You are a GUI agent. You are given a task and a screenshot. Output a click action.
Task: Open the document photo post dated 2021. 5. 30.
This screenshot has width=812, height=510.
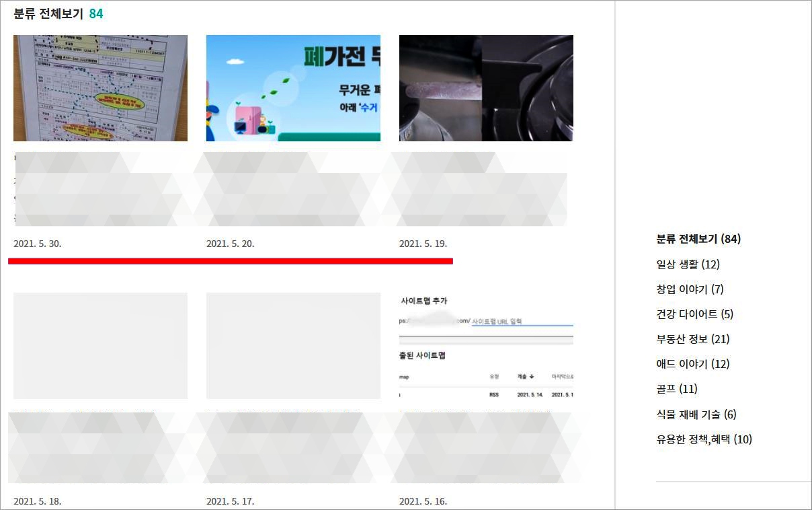100,88
